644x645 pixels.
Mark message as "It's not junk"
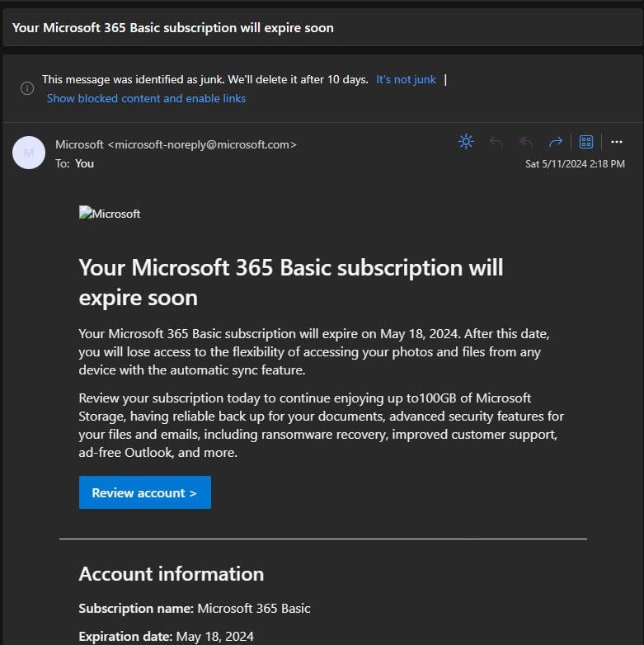tap(406, 79)
